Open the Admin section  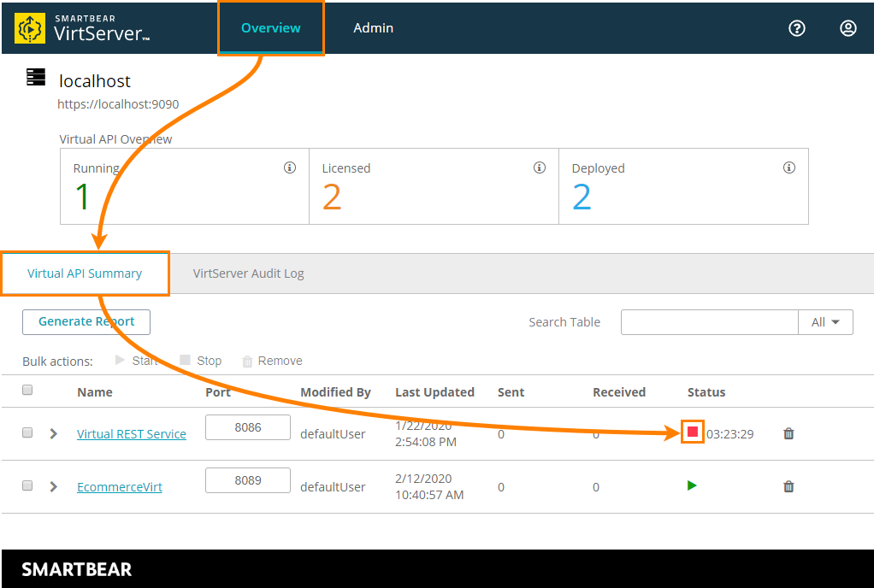pos(373,27)
